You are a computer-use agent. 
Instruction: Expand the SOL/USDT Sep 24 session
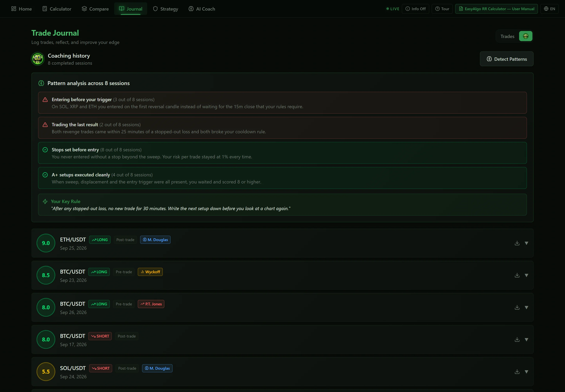point(526,372)
